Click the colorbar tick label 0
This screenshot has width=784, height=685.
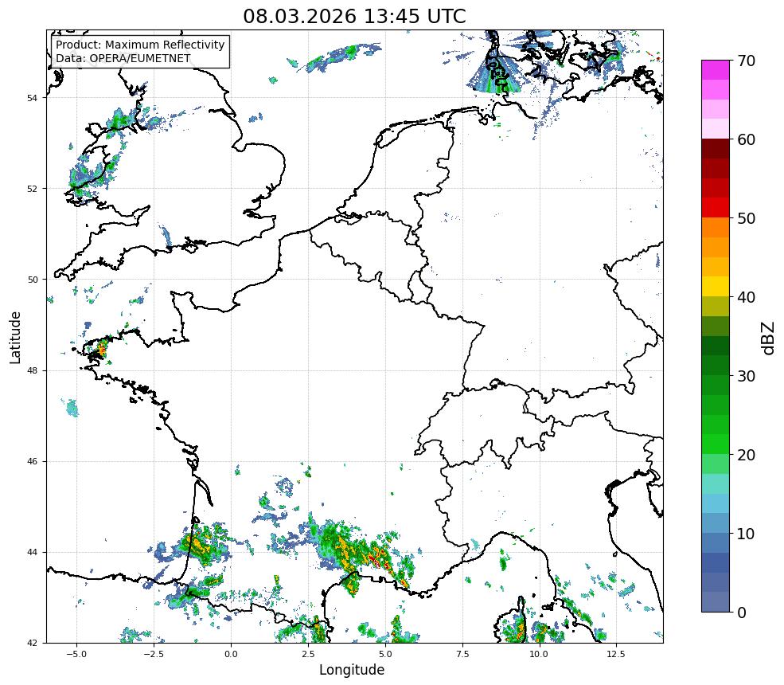pos(742,613)
